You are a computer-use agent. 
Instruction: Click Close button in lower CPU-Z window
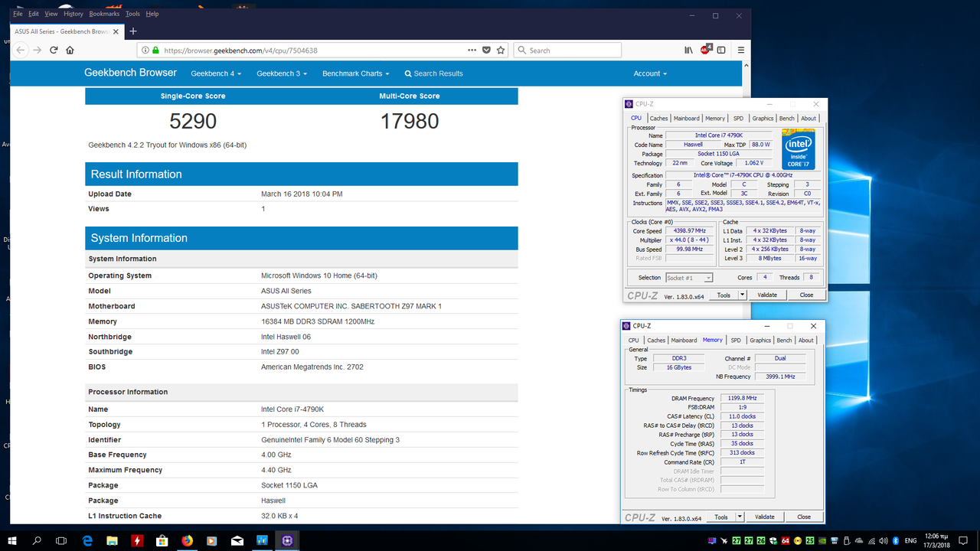[x=804, y=517]
